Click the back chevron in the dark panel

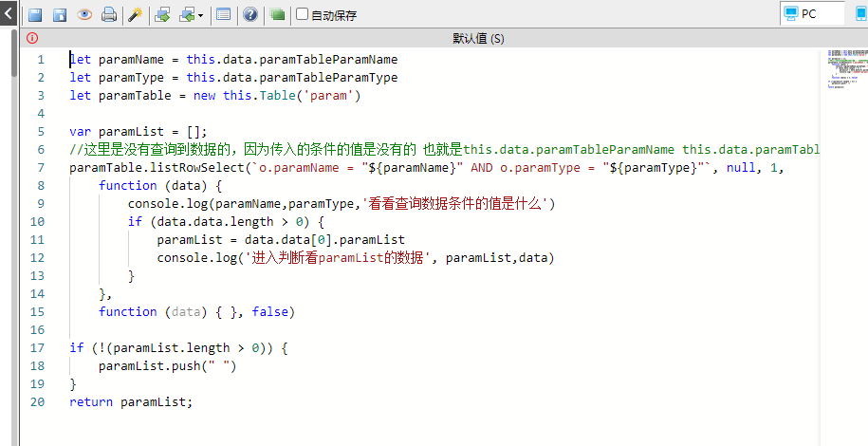(9, 12)
